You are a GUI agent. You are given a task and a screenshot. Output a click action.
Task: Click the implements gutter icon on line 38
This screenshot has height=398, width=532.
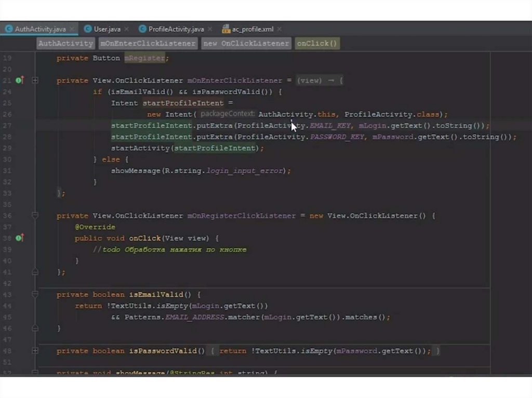tap(19, 238)
